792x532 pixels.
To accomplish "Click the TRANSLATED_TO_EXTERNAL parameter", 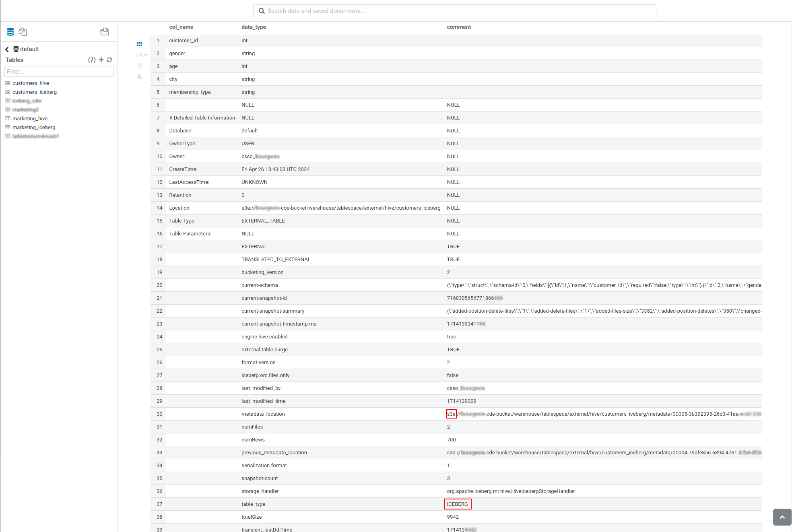I will coord(276,260).
